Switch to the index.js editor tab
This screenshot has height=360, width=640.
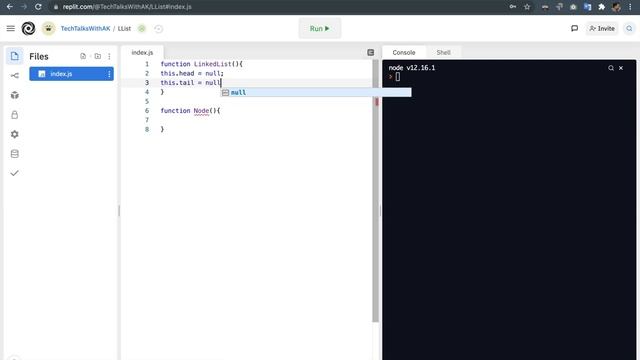[142, 52]
